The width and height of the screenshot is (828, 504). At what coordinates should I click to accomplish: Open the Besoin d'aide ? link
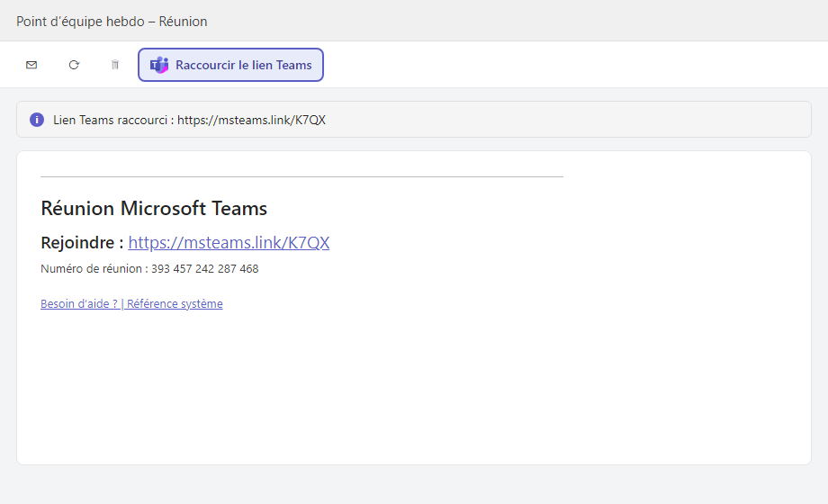[79, 304]
